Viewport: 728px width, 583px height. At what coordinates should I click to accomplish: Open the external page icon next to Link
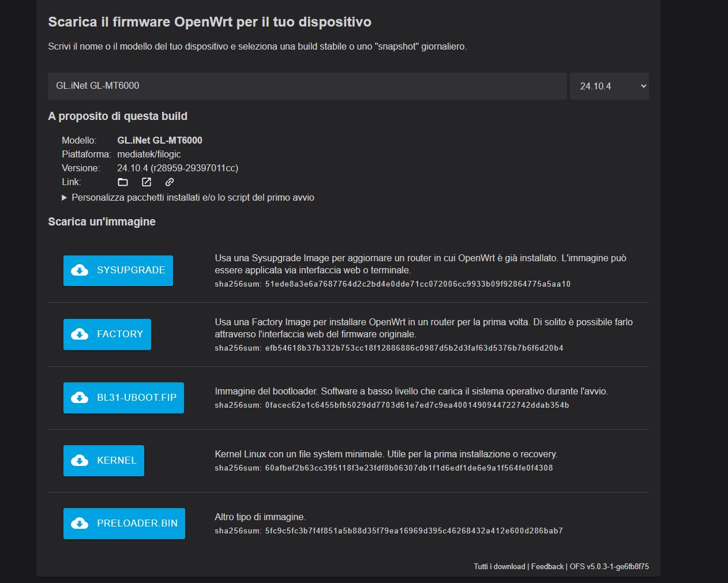[x=147, y=182]
